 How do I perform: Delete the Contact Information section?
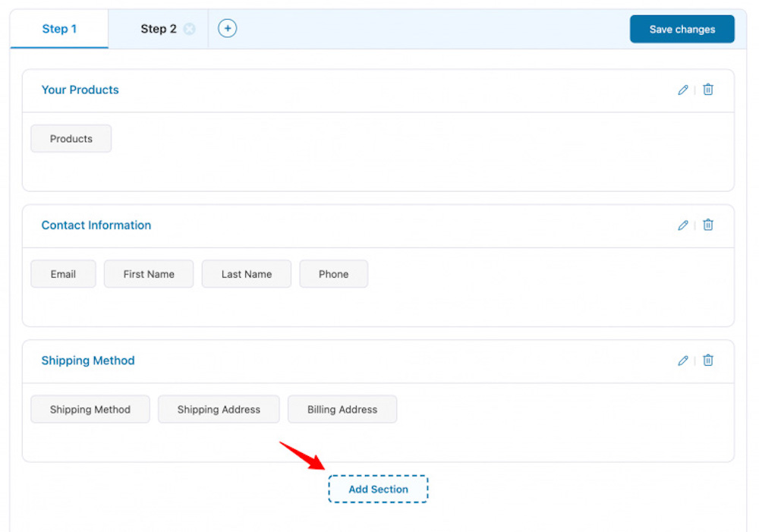pyautogui.click(x=707, y=225)
